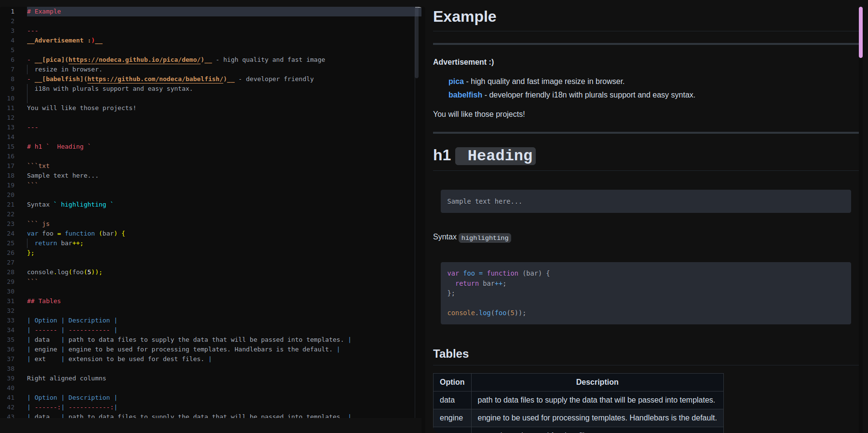Click the inline-code 'Heading' in preview heading
The height and width of the screenshot is (433, 868).
pos(495,156)
